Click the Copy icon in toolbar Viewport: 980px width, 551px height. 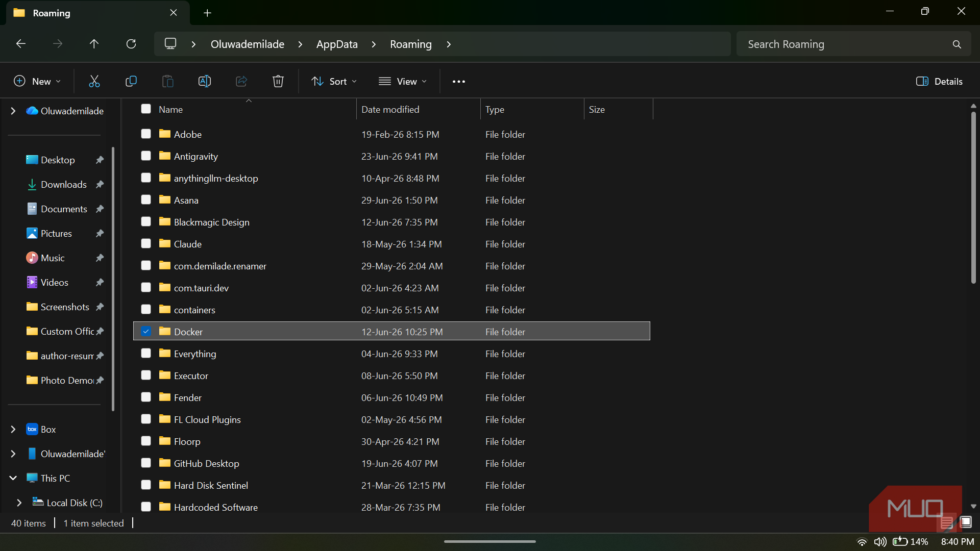[131, 81]
